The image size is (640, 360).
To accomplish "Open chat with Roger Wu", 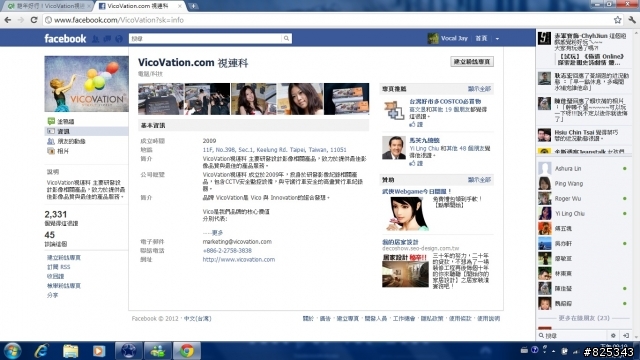I will point(583,199).
